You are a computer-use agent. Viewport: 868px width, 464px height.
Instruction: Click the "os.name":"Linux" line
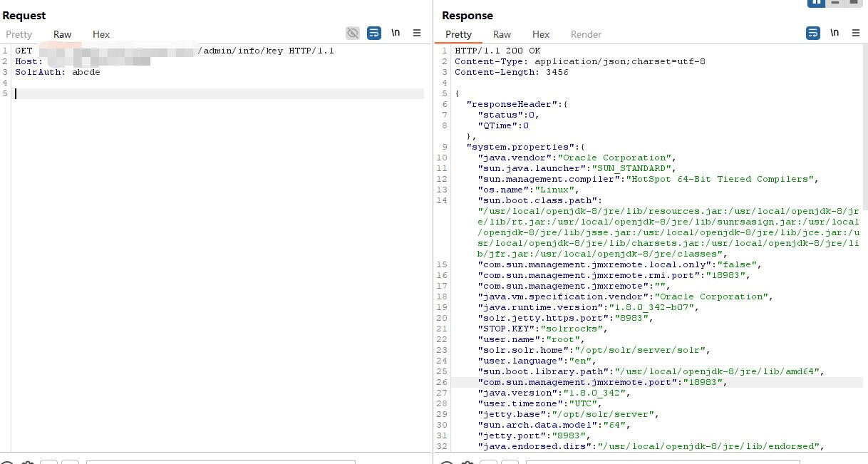529,190
